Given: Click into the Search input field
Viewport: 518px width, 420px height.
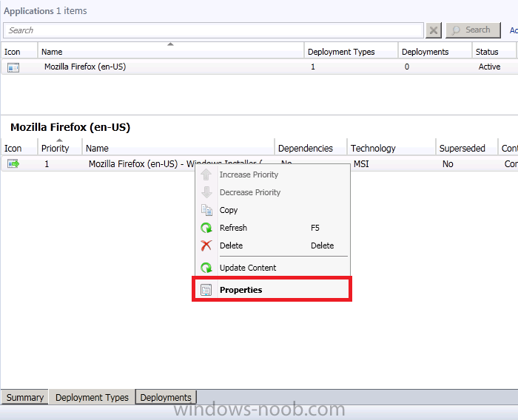Looking at the screenshot, I should click(213, 30).
